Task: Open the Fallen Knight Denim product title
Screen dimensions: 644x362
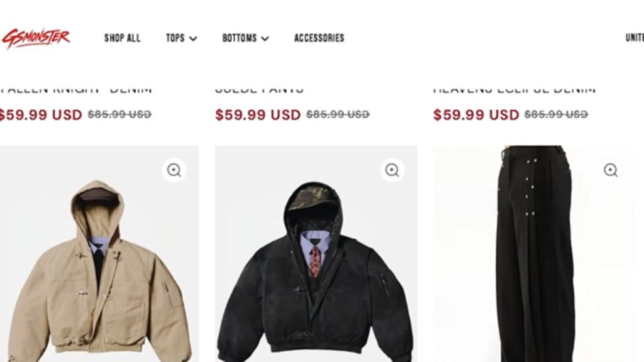Action: tap(76, 89)
